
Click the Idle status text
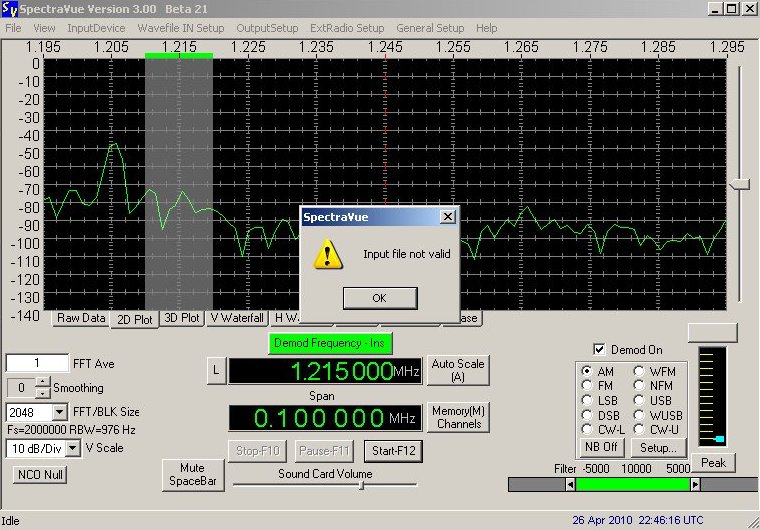pyautogui.click(x=10, y=521)
